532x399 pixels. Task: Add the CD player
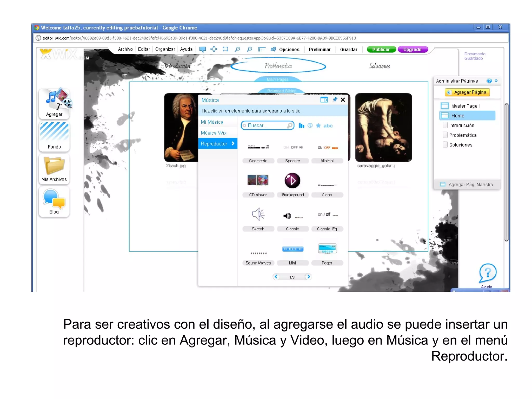[x=258, y=185]
